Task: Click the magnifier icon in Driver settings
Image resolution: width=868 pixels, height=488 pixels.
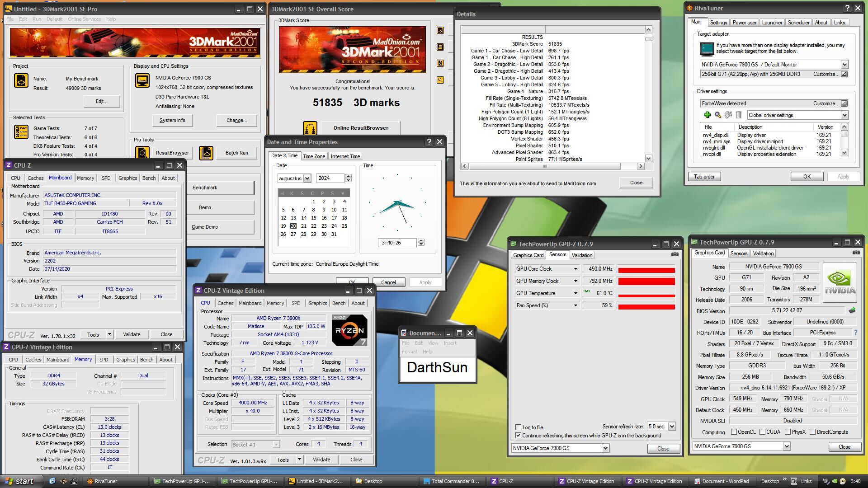Action: coord(718,115)
